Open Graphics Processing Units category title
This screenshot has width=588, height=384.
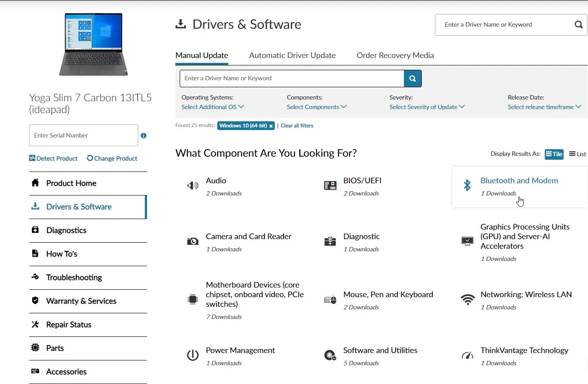point(525,237)
